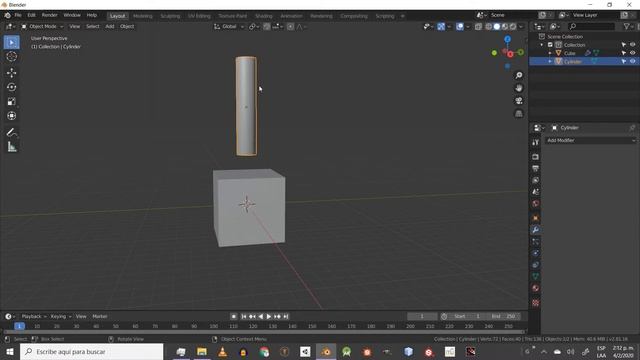Open the Render menu
Image resolution: width=640 pixels, height=360 pixels.
tap(50, 15)
